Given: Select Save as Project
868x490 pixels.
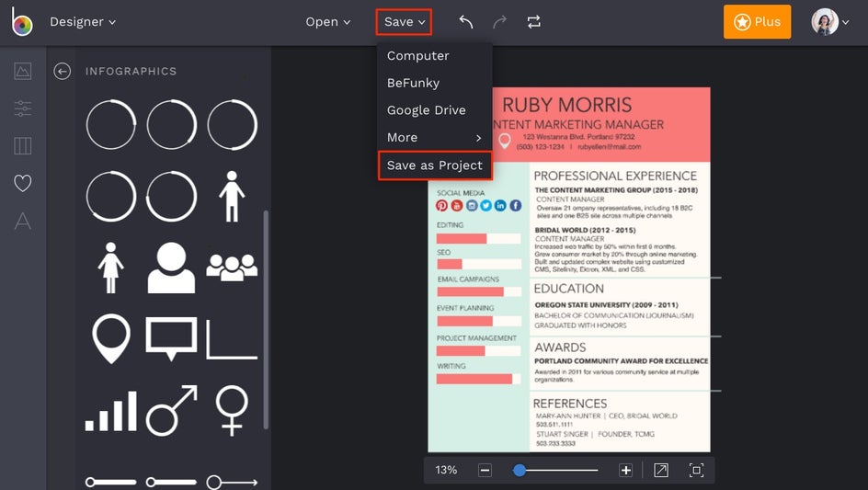Looking at the screenshot, I should coord(435,165).
